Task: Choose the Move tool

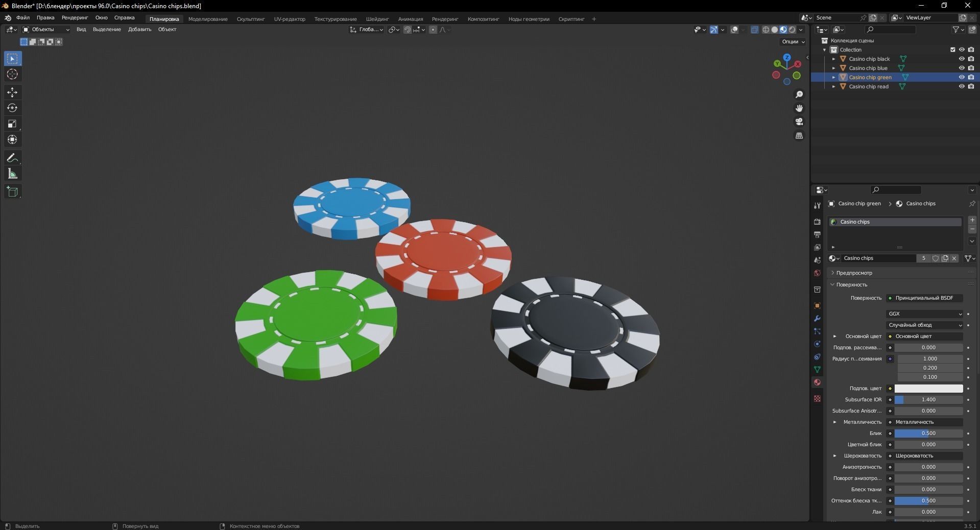Action: coord(13,92)
